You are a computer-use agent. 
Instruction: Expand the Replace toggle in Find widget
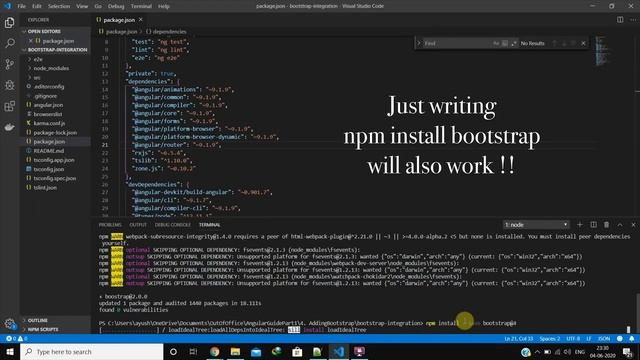point(418,43)
